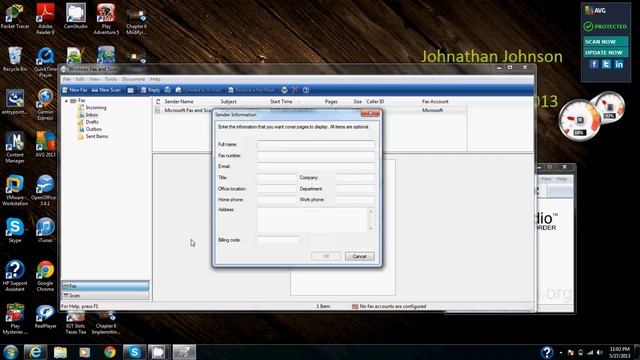The height and width of the screenshot is (360, 640).
Task: Open the Google Chrome desktop icon
Action: coord(45,276)
